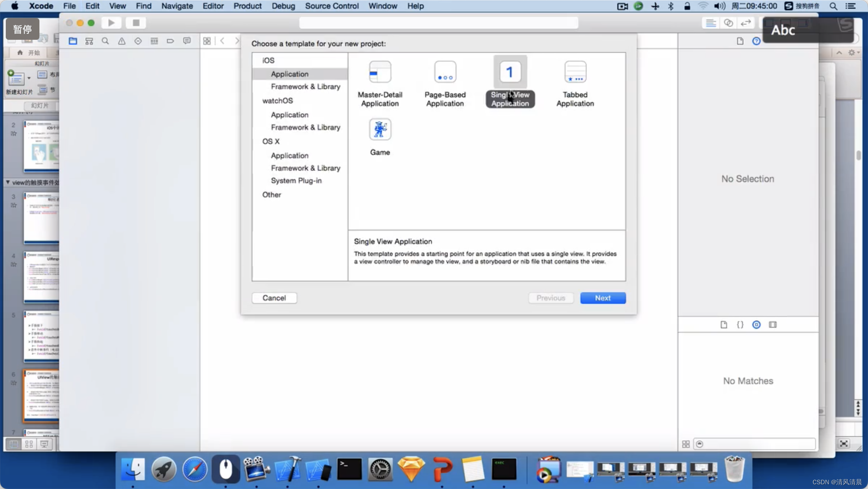Open Launchpad rocket icon in Dock

coord(164,469)
